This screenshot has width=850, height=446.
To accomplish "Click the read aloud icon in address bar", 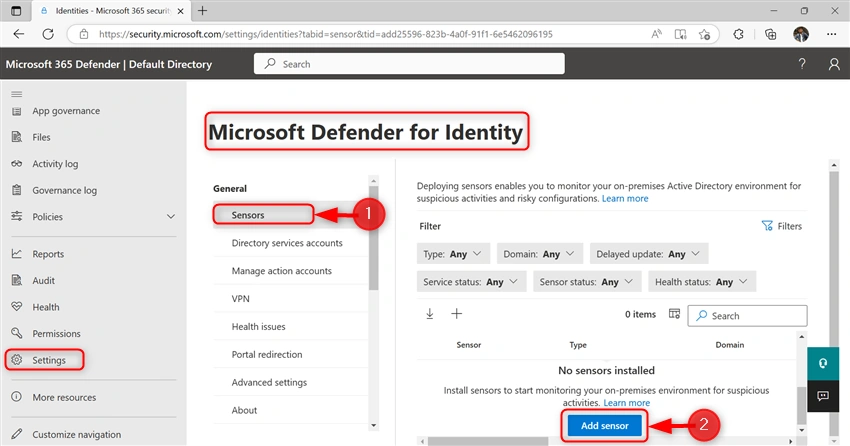I will (656, 34).
